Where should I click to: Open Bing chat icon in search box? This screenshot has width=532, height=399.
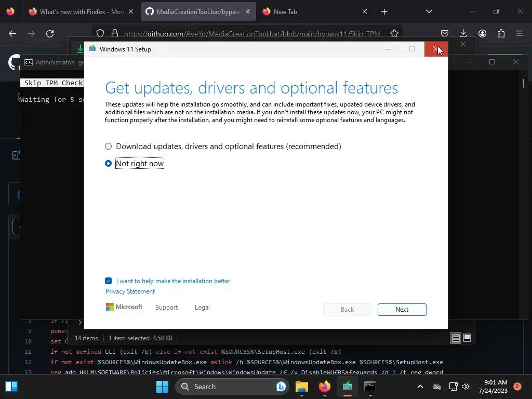pos(281,387)
